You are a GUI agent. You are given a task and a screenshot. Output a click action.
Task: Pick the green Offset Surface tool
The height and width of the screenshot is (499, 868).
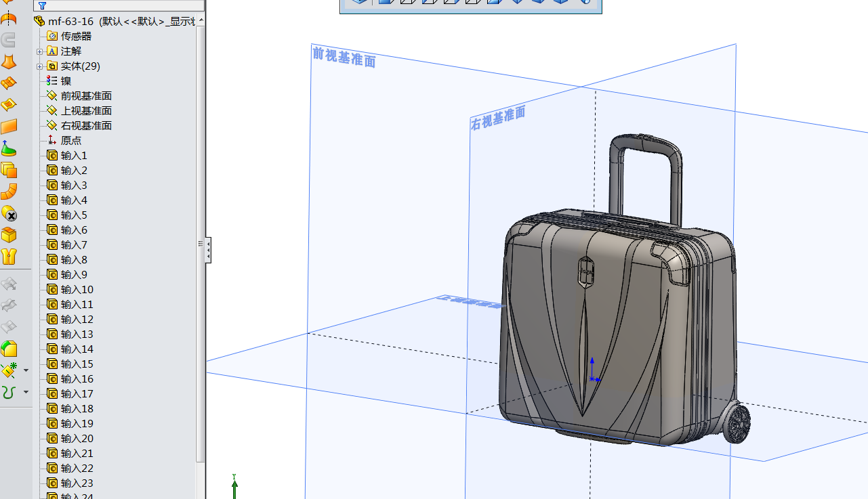click(x=9, y=148)
